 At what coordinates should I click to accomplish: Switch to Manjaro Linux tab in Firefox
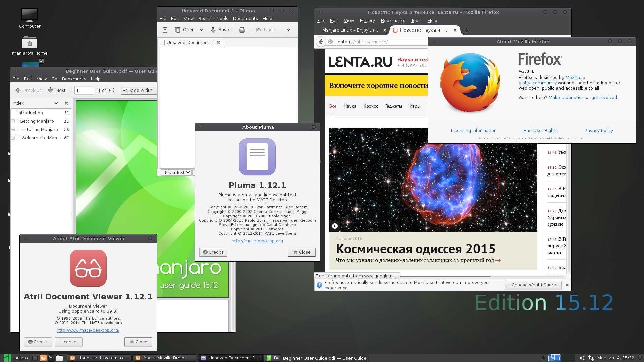350,30
